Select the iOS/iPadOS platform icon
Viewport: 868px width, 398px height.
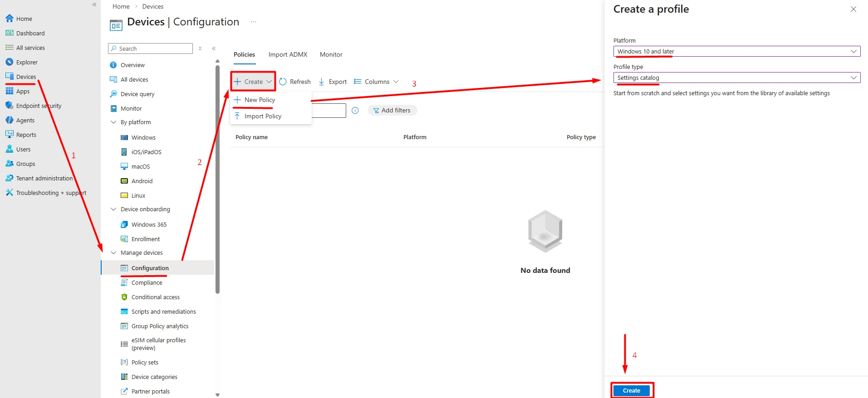point(124,152)
